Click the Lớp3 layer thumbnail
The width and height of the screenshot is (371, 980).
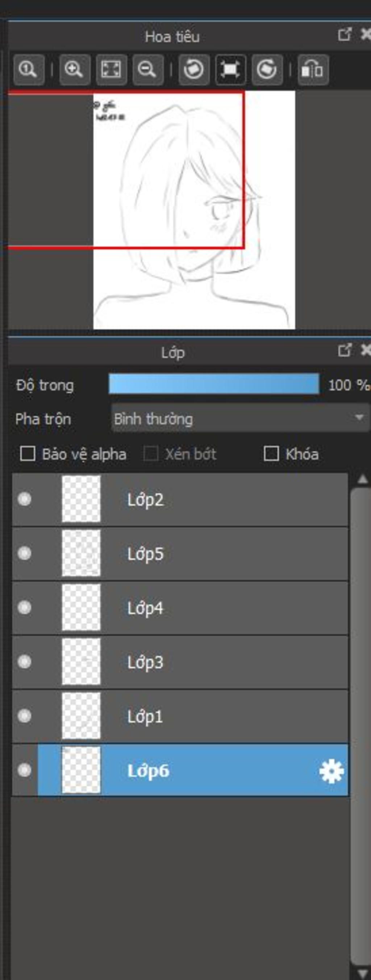point(81,662)
